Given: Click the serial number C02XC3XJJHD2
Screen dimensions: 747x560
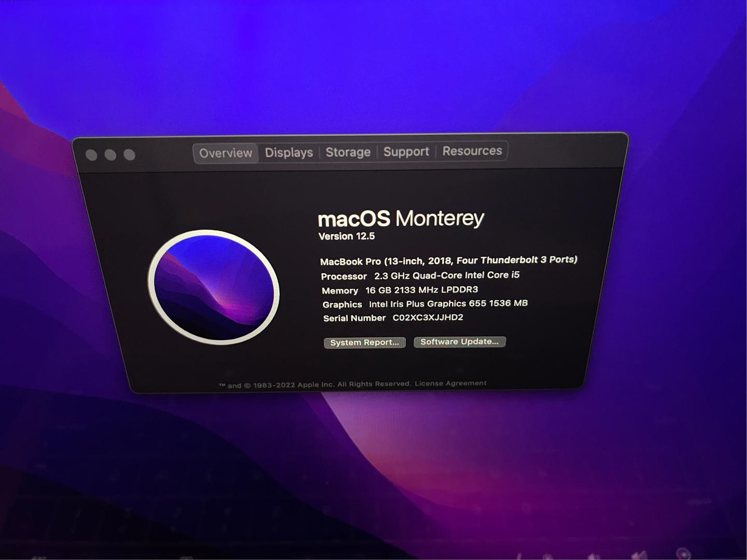Looking at the screenshot, I should [x=428, y=318].
